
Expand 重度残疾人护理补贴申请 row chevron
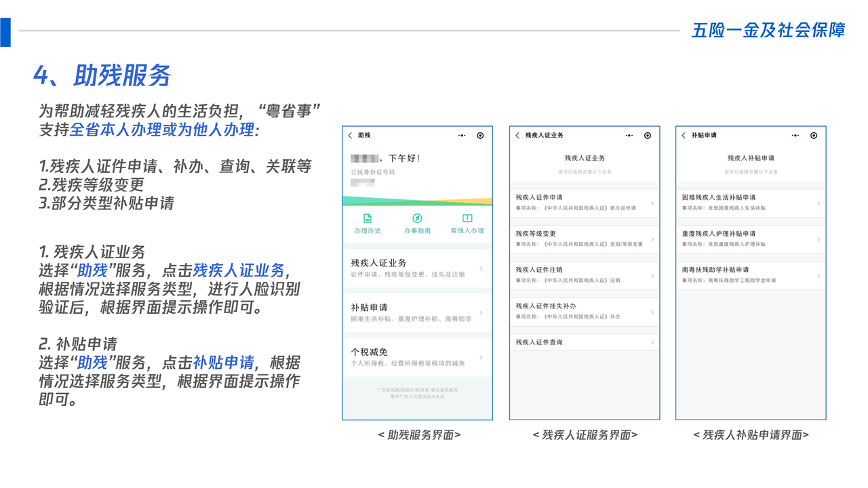pyautogui.click(x=819, y=239)
